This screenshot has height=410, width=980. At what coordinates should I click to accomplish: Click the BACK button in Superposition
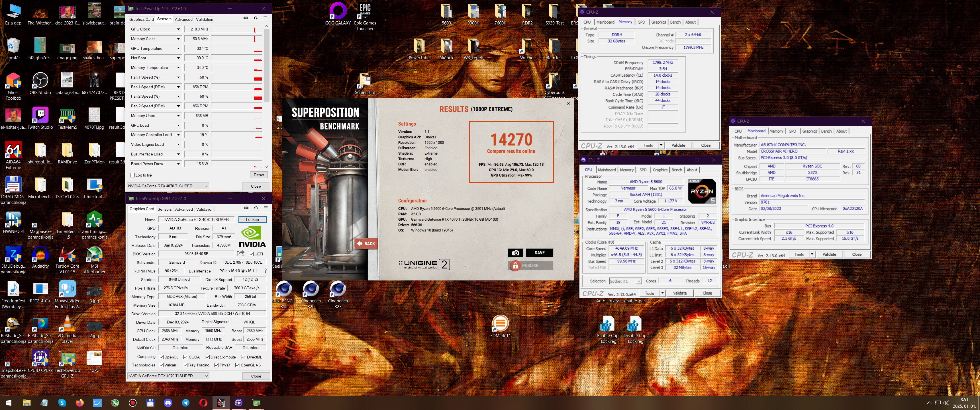[x=366, y=243]
